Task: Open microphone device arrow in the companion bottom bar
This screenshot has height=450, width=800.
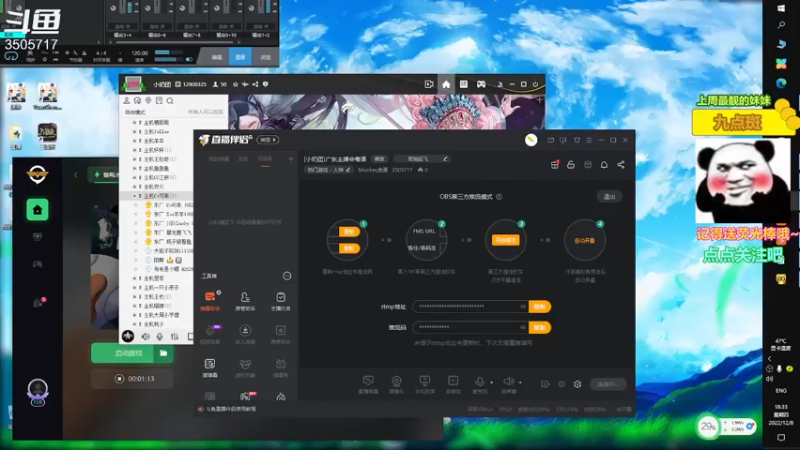Action: 491,382
